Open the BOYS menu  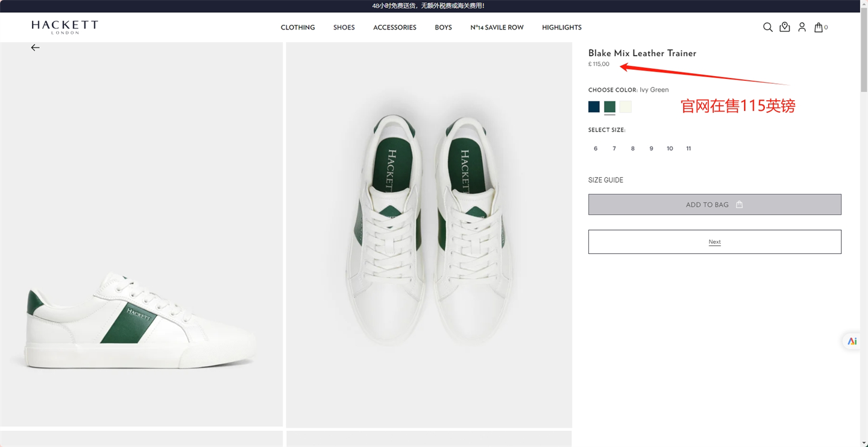443,28
